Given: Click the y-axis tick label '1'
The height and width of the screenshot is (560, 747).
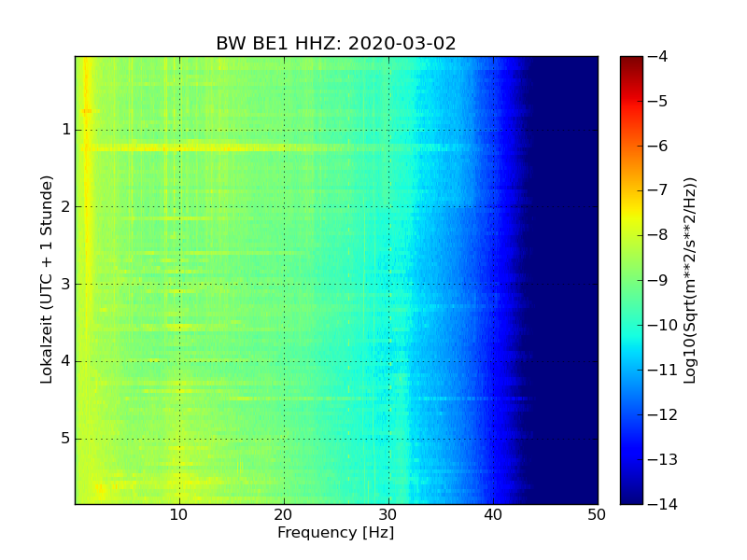Looking at the screenshot, I should (x=66, y=130).
